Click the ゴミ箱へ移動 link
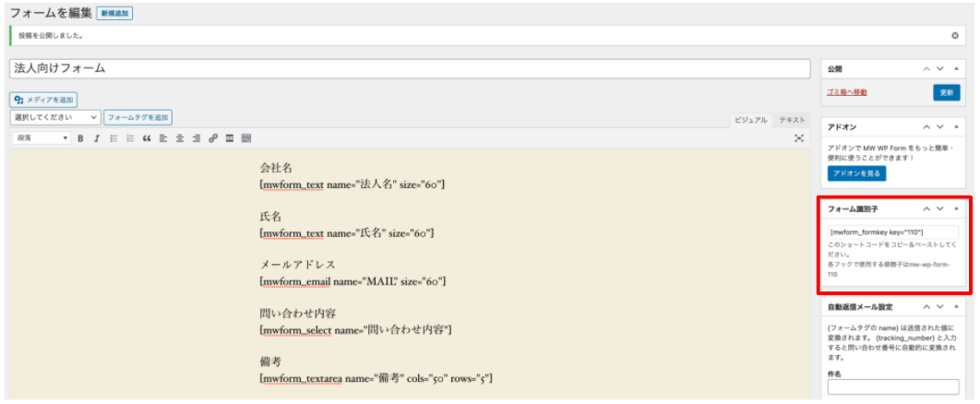The image size is (980, 404). coord(847,92)
